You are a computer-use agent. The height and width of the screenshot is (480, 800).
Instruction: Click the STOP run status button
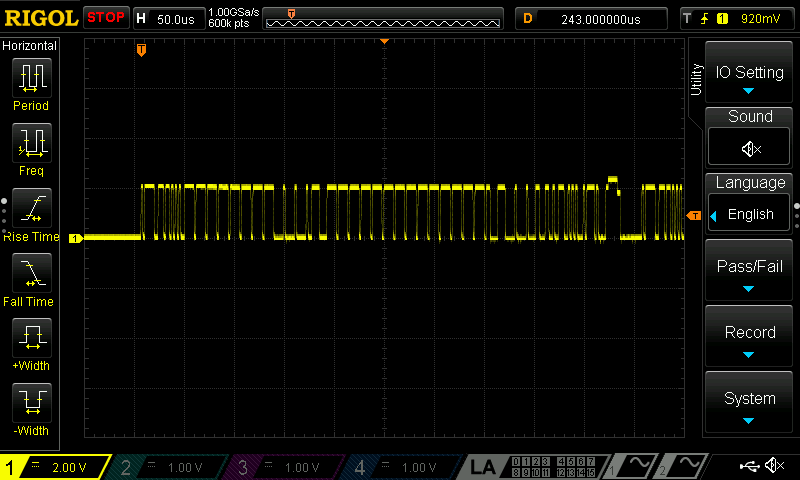tap(106, 18)
